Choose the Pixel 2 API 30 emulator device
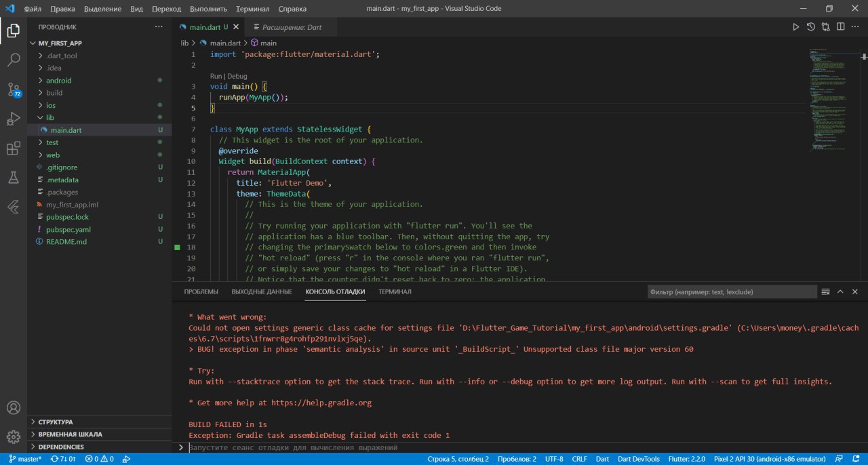Screen dimensions: 868x465 770,459
